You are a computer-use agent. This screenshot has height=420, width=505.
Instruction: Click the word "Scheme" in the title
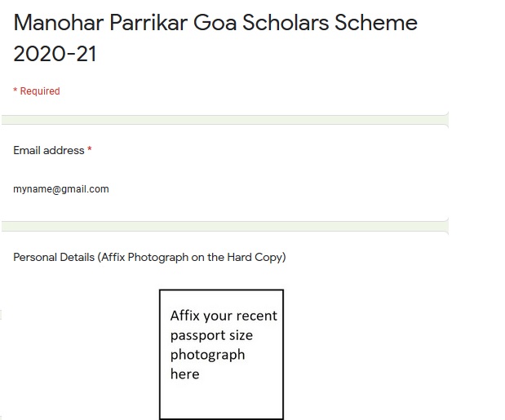click(376, 23)
